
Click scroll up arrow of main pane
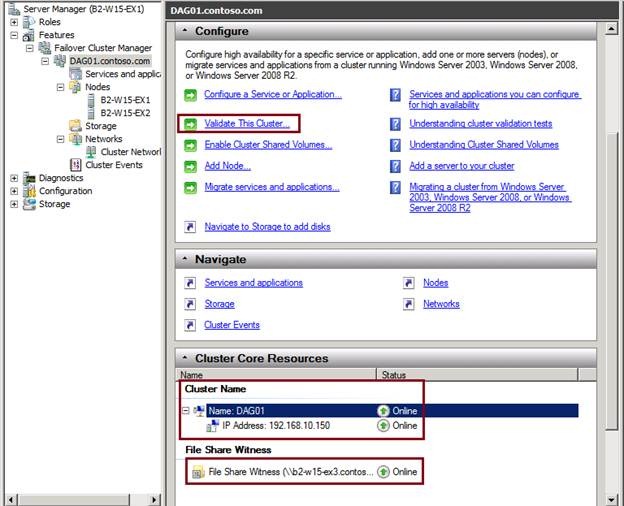(611, 29)
